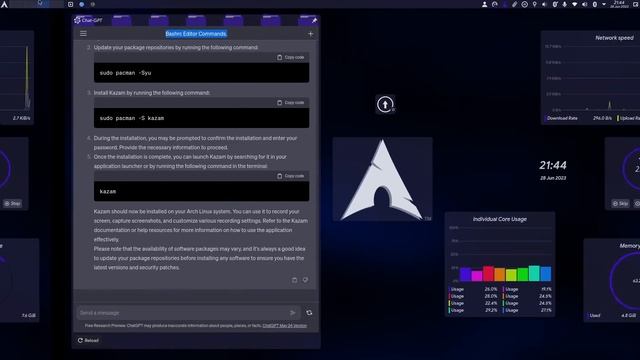Open the Bluetooth tray icon

[x=595, y=4]
